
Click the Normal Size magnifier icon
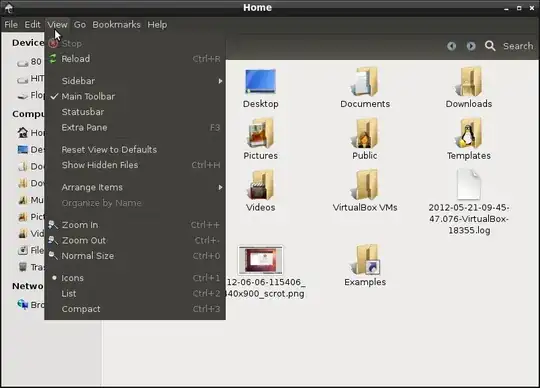pos(53,255)
